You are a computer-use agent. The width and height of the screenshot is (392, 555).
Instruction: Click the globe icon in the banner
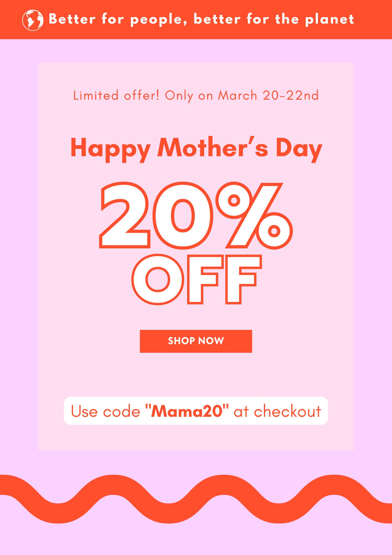pyautogui.click(x=33, y=20)
